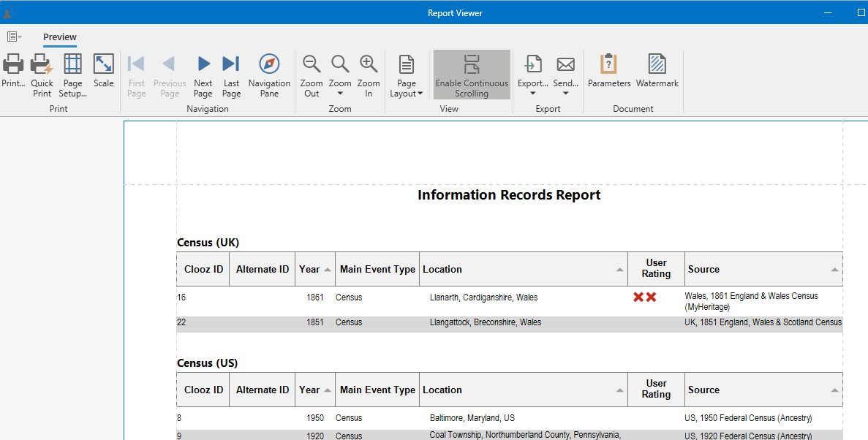Open Page Setup dialog

[72, 66]
